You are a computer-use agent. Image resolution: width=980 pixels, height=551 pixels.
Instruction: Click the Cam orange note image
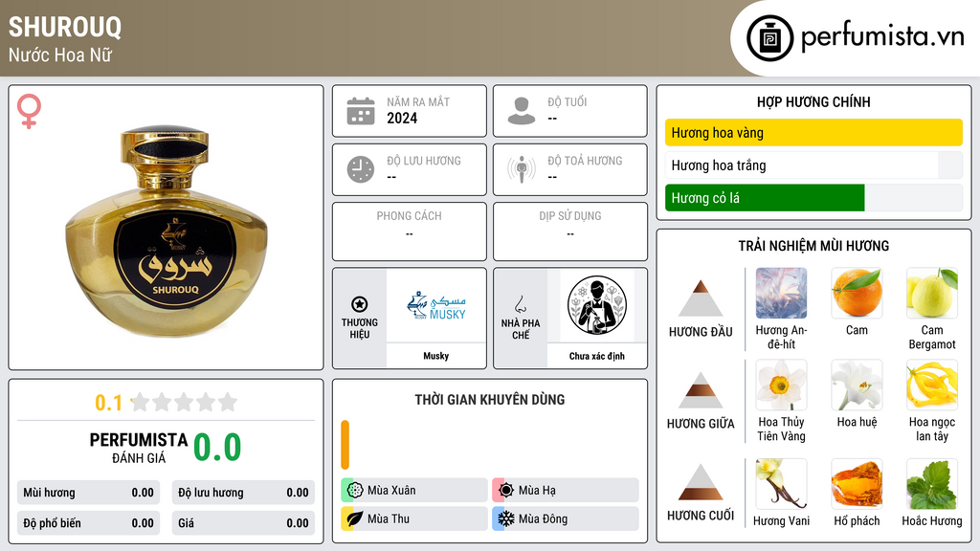857,294
